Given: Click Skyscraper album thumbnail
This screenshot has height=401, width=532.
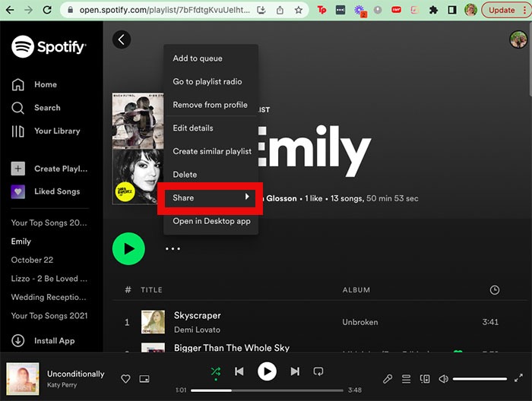Looking at the screenshot, I should coord(153,322).
